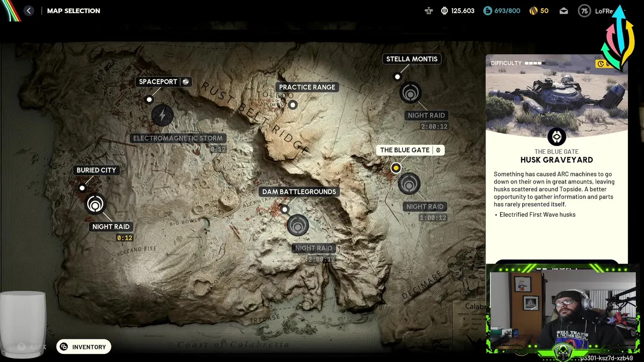
Task: Click the streamer webcam overlay
Action: pyautogui.click(x=562, y=310)
